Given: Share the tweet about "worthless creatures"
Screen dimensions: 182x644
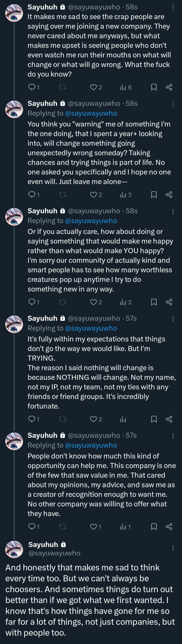Looking at the screenshot, I should tap(169, 302).
